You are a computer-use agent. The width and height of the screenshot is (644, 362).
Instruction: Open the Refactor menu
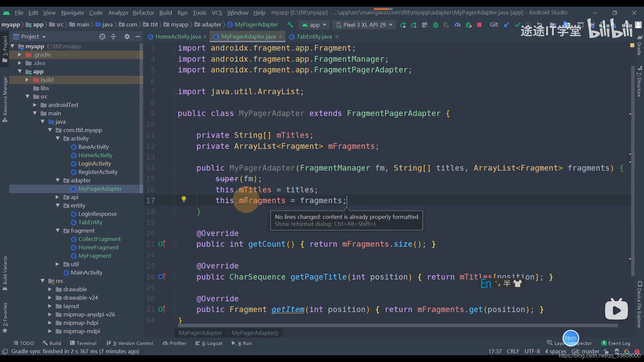click(x=143, y=12)
